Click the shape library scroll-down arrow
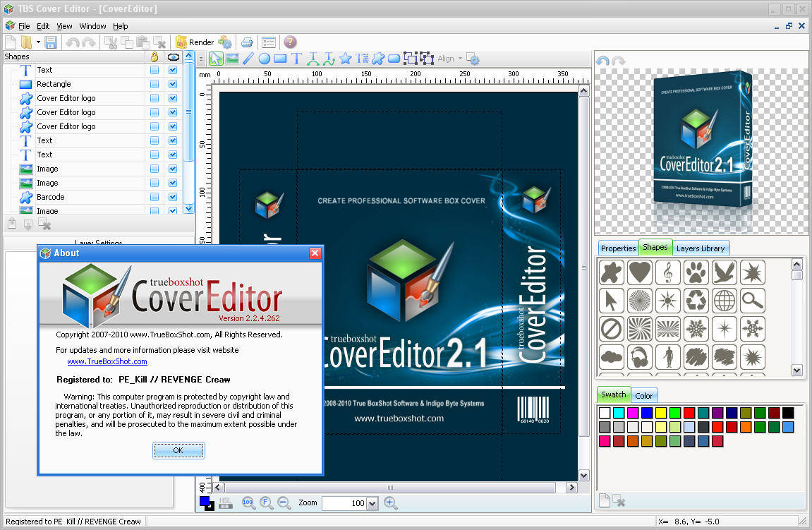 tap(797, 370)
